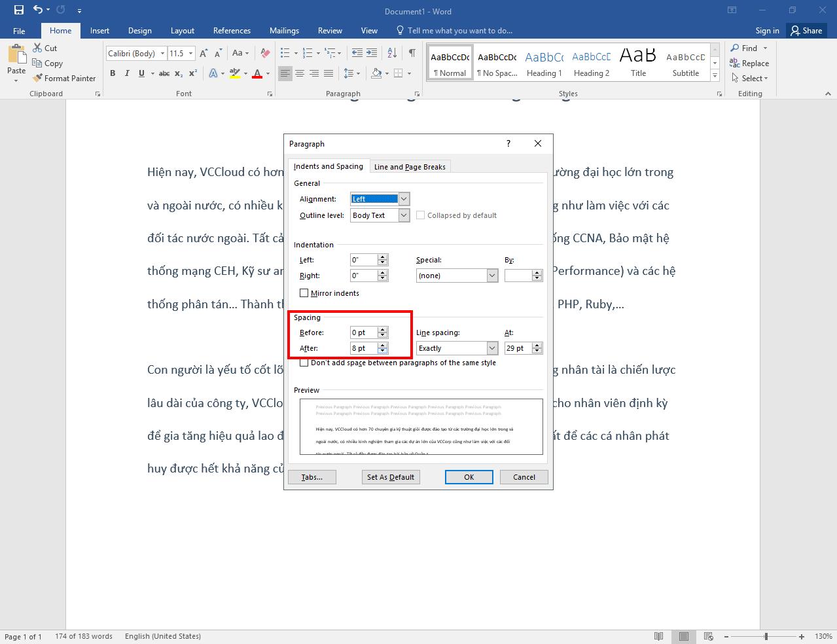837x644 pixels.
Task: Switch to Read Mode view in status bar
Action: [x=659, y=636]
